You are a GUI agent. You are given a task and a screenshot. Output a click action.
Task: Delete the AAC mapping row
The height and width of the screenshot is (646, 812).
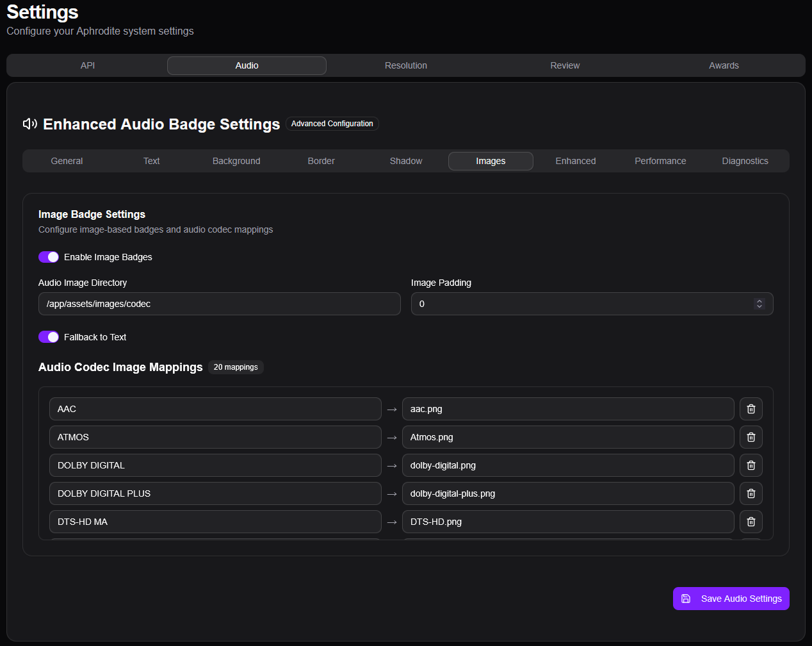coord(751,409)
